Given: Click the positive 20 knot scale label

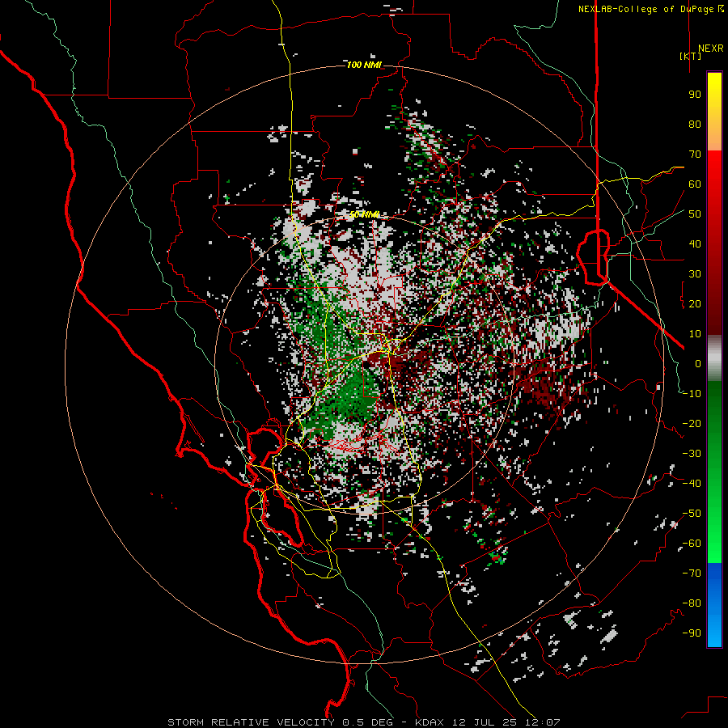Looking at the screenshot, I should (x=695, y=304).
